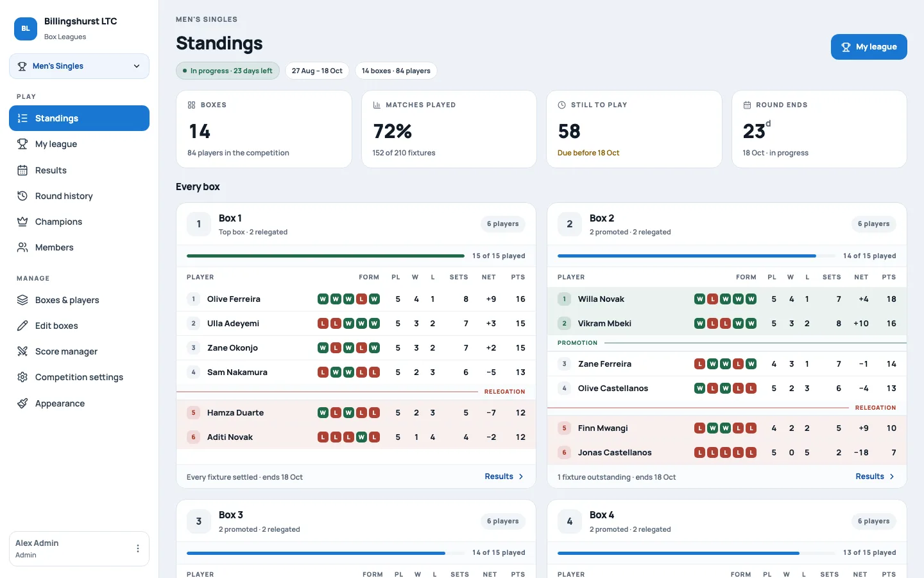The width and height of the screenshot is (924, 578).
Task: Click the Results calendar icon
Action: point(22,170)
